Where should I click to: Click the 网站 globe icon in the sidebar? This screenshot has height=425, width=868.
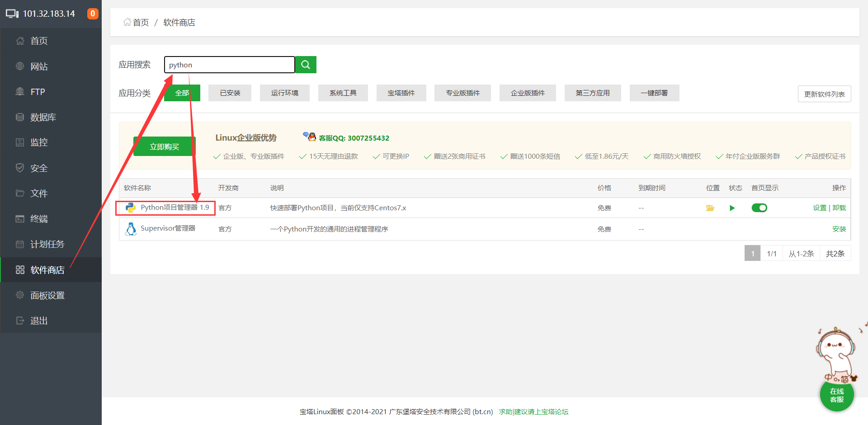click(x=20, y=66)
